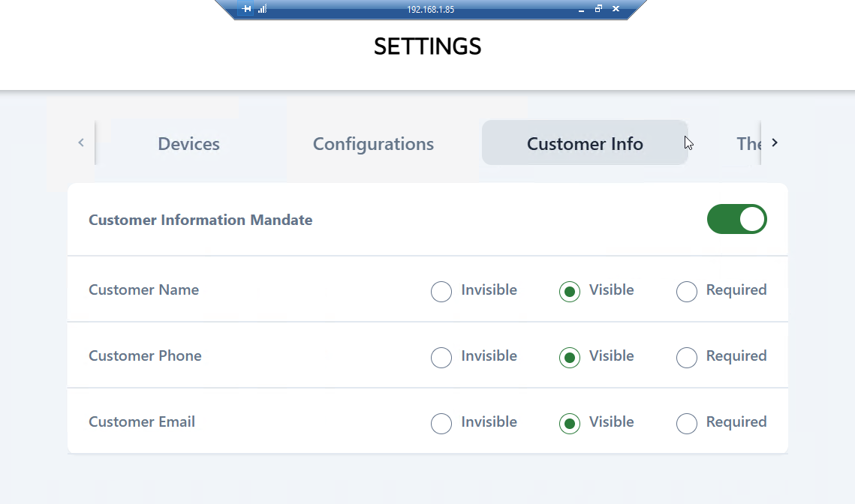
Task: Minimize the remote session from the connection bar
Action: 581,10
